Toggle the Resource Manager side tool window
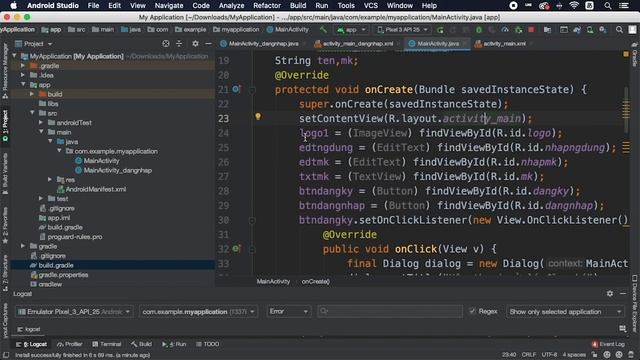 click(x=5, y=71)
